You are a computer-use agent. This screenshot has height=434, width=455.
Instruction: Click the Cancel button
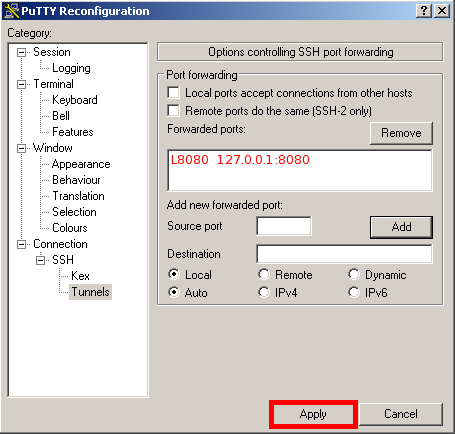[401, 414]
